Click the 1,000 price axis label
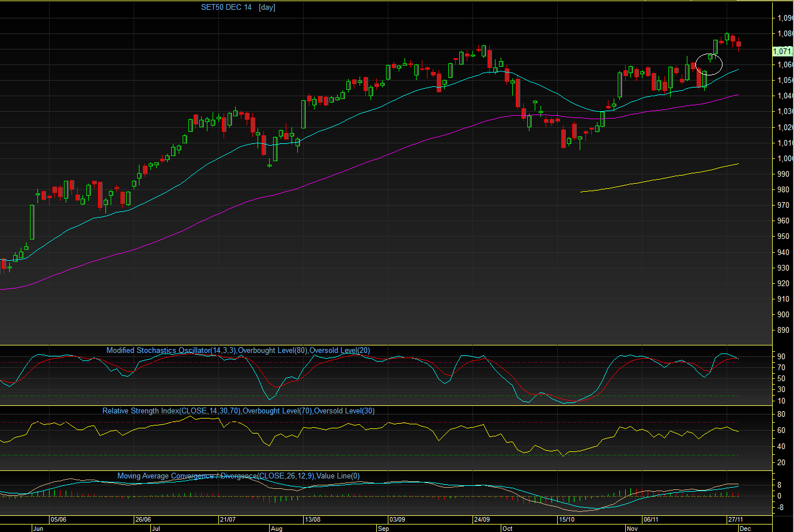Viewport: 794px width, 532px height. click(785, 158)
